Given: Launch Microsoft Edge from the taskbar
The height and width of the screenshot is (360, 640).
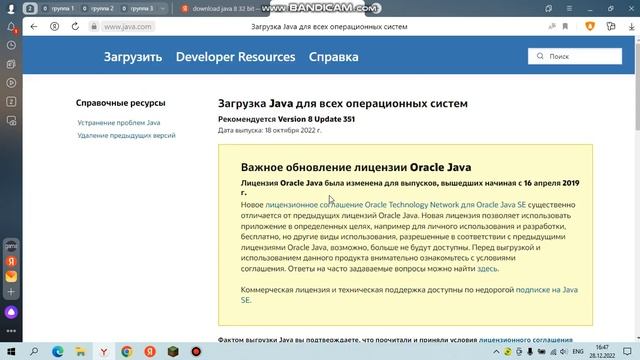Looking at the screenshot, I should (58, 351).
